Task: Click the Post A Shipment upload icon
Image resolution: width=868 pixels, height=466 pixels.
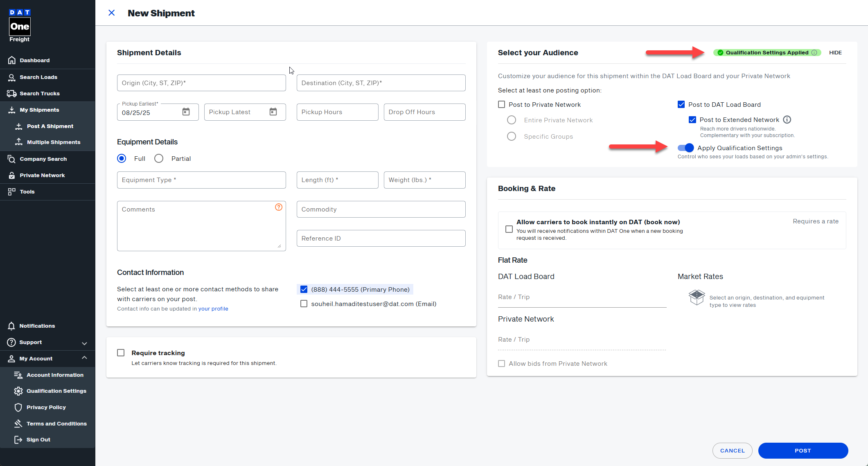Action: click(19, 126)
